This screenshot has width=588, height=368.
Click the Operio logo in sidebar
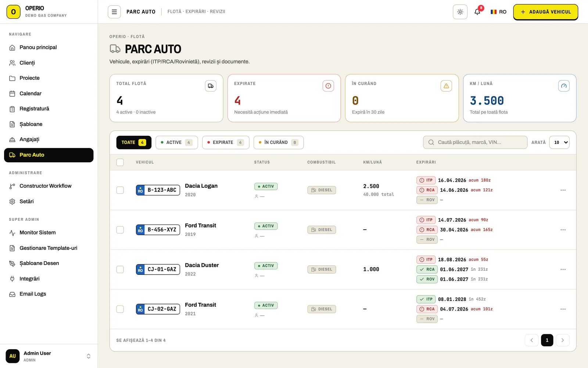click(14, 12)
